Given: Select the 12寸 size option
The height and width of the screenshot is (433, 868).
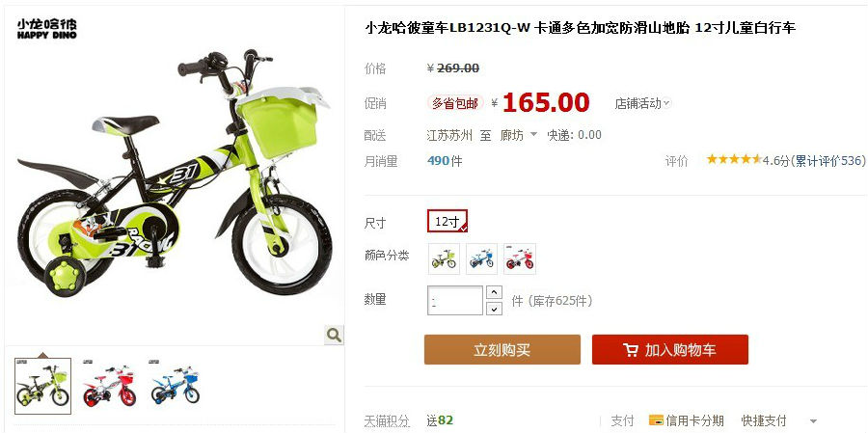Looking at the screenshot, I should tap(448, 221).
